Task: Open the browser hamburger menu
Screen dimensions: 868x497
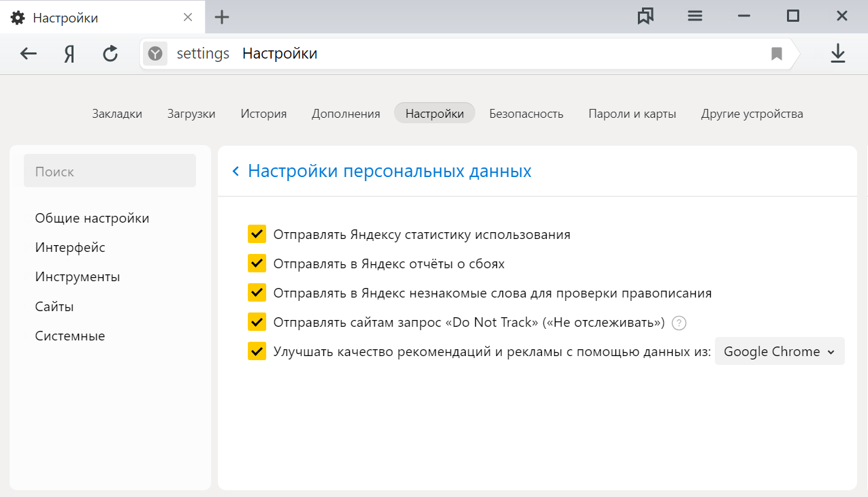Action: point(695,16)
